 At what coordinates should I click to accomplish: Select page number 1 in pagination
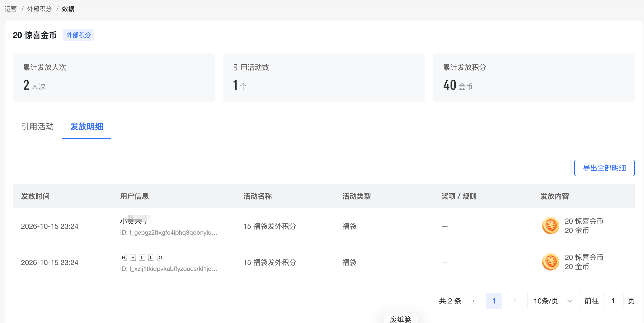[x=494, y=301]
